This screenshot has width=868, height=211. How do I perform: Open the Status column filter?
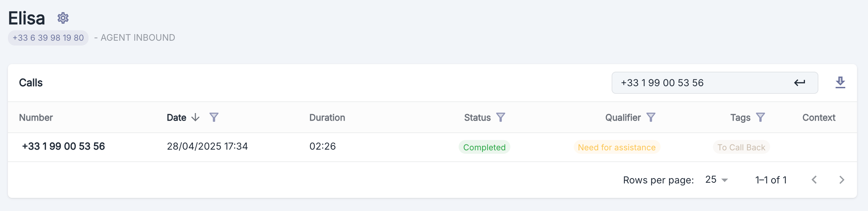click(x=501, y=118)
